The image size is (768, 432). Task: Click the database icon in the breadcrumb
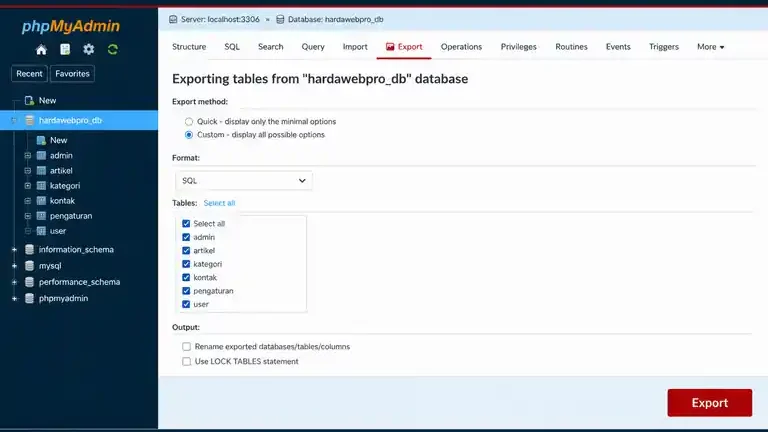(280, 20)
